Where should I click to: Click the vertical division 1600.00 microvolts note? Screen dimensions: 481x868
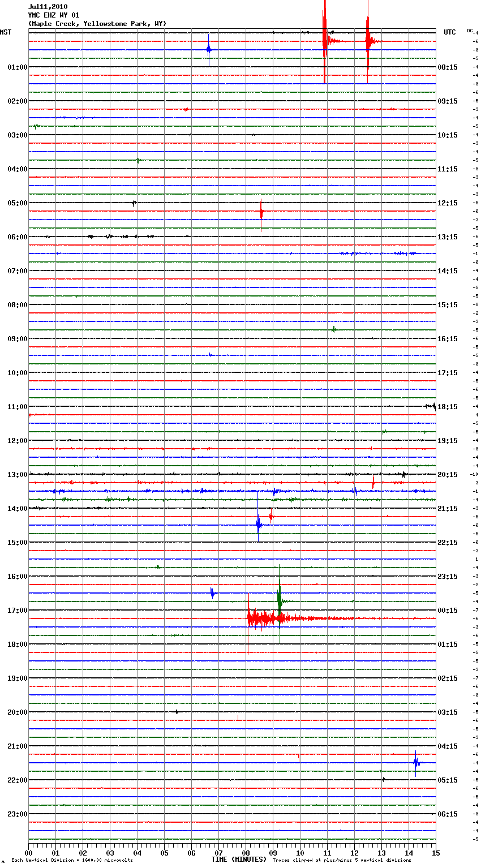[72, 860]
